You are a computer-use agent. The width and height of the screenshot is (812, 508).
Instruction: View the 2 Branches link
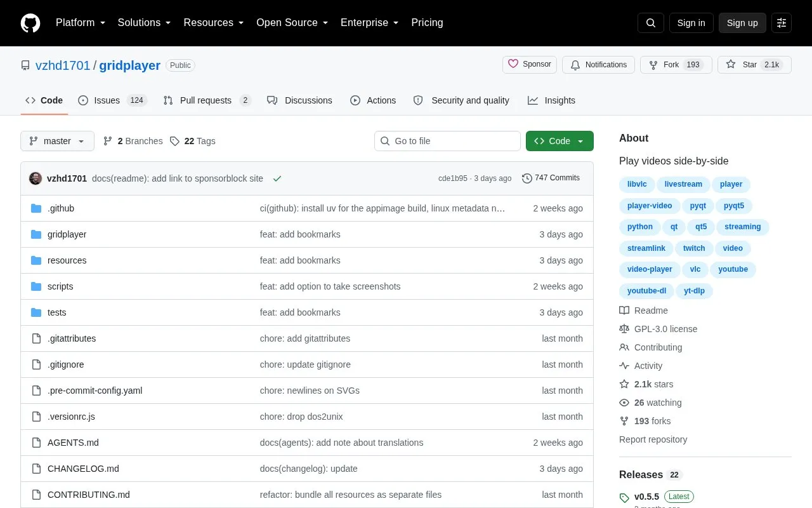point(133,141)
